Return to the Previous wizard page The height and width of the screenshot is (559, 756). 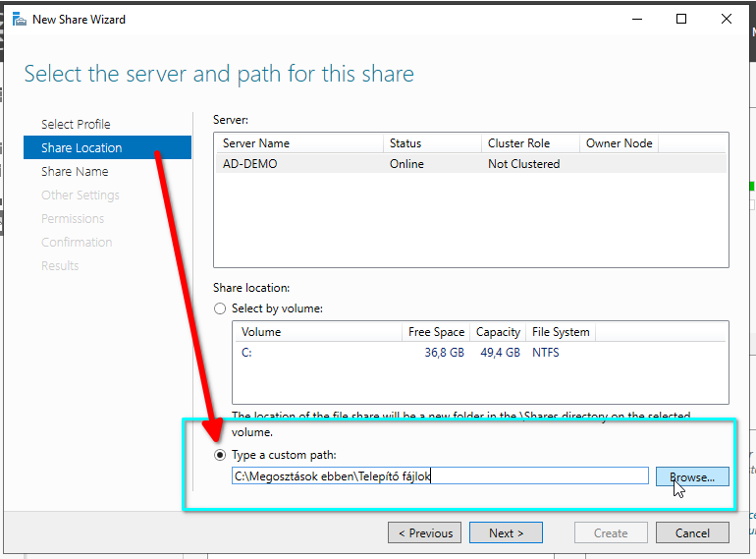[425, 532]
